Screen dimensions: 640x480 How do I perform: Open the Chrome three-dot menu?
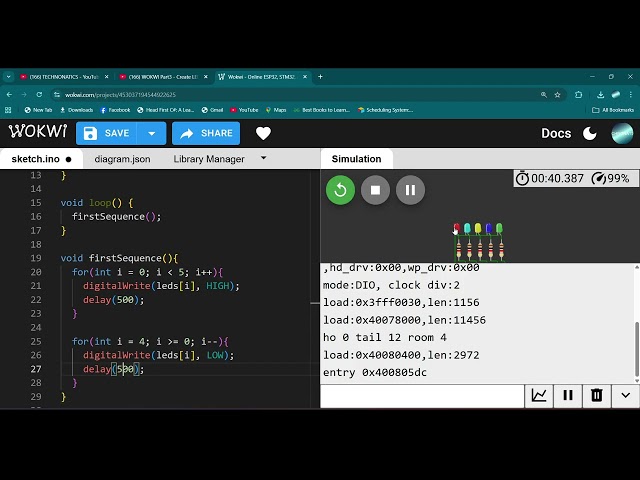(x=631, y=95)
